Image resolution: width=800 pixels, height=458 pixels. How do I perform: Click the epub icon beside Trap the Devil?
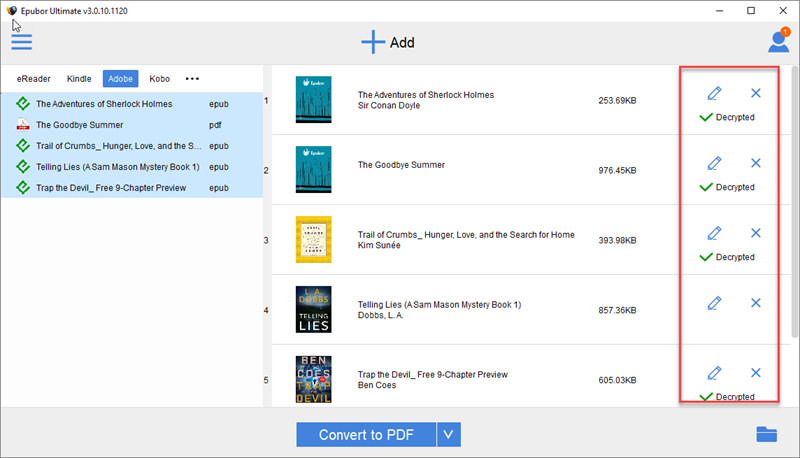tap(22, 187)
